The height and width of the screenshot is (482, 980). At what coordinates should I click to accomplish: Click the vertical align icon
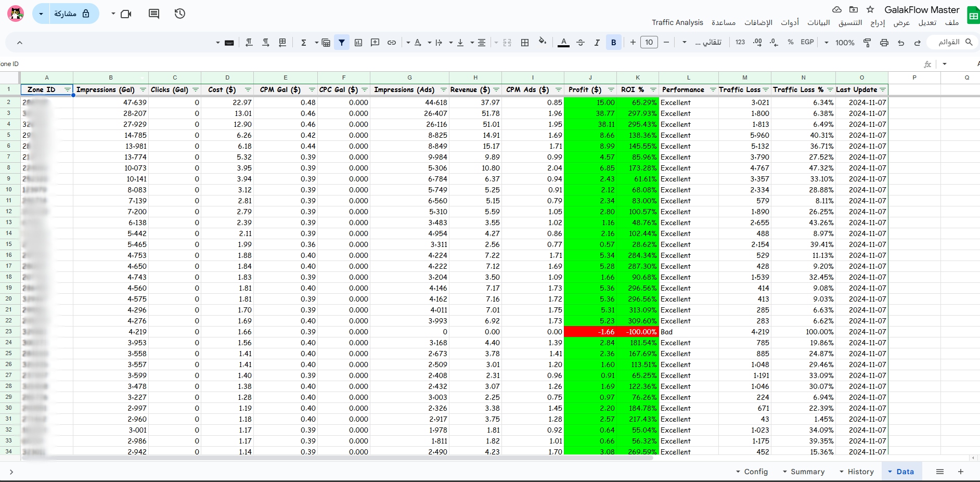(460, 43)
